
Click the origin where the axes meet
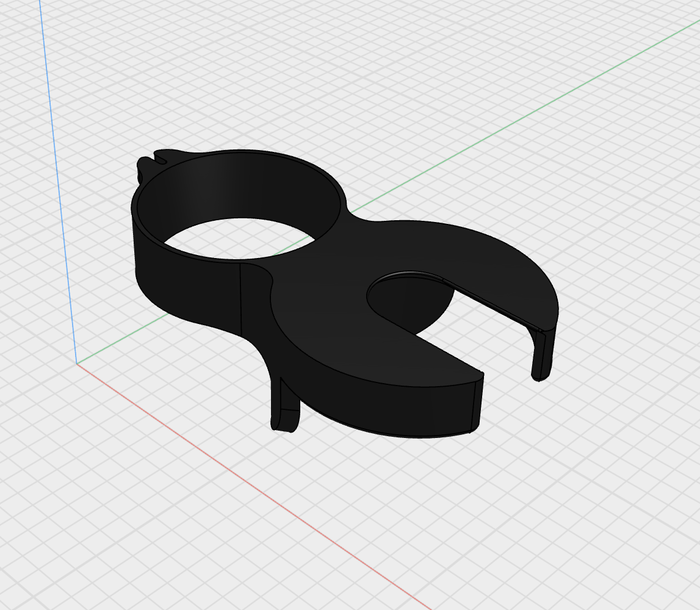[x=77, y=364]
